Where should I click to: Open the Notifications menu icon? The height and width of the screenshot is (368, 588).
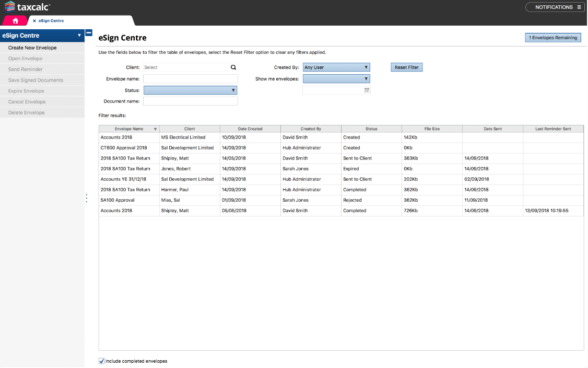coord(579,7)
